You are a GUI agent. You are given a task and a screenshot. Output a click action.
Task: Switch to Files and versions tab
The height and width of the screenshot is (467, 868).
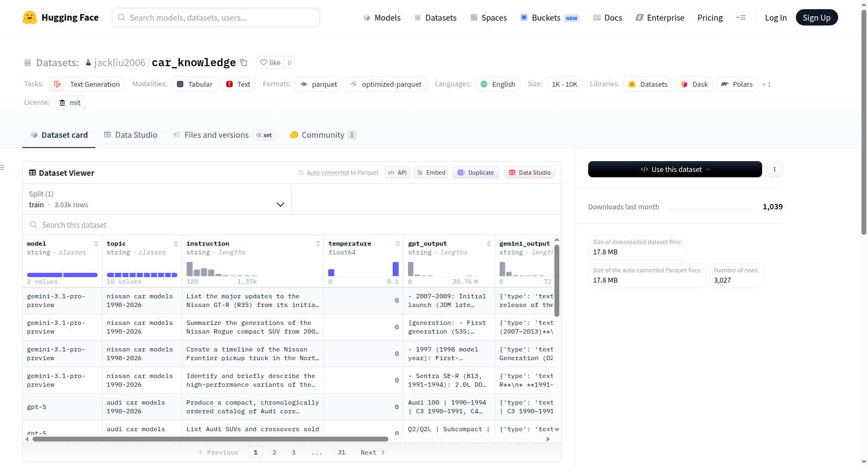223,135
